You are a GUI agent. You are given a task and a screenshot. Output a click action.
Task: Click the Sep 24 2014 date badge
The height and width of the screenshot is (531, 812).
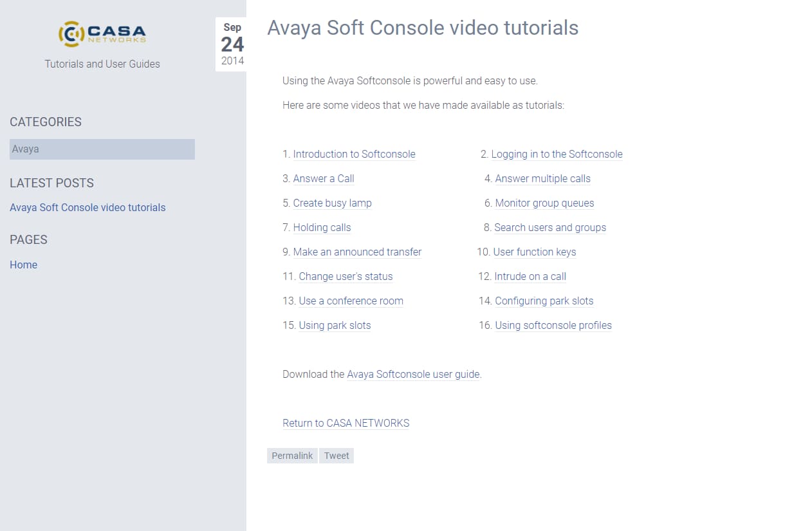coord(232,44)
